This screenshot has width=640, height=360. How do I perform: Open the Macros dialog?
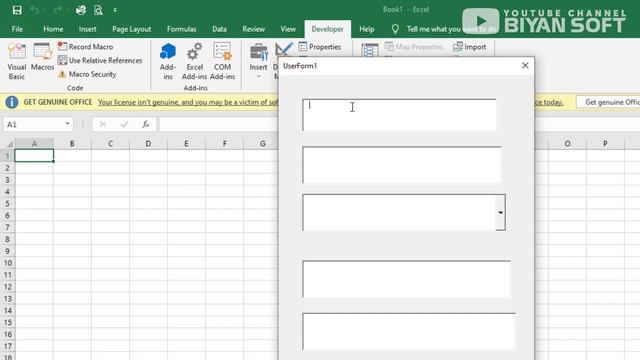(x=42, y=57)
